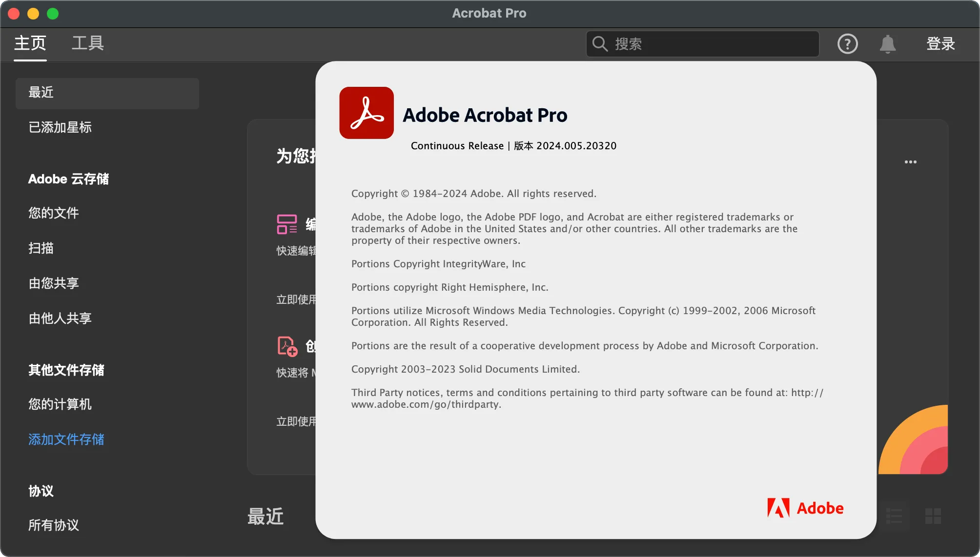Click the create PDF document icon
980x557 pixels.
[287, 346]
